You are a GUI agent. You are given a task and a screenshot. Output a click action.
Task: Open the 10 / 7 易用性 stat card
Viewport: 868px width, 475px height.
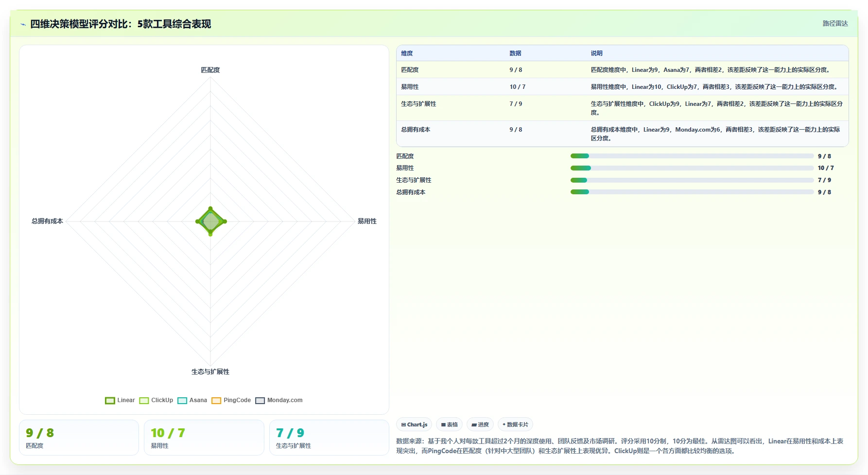[x=204, y=438]
